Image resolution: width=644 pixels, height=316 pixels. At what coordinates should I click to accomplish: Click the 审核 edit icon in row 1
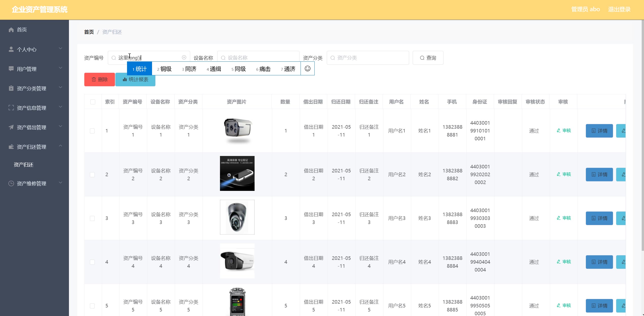[x=559, y=131]
